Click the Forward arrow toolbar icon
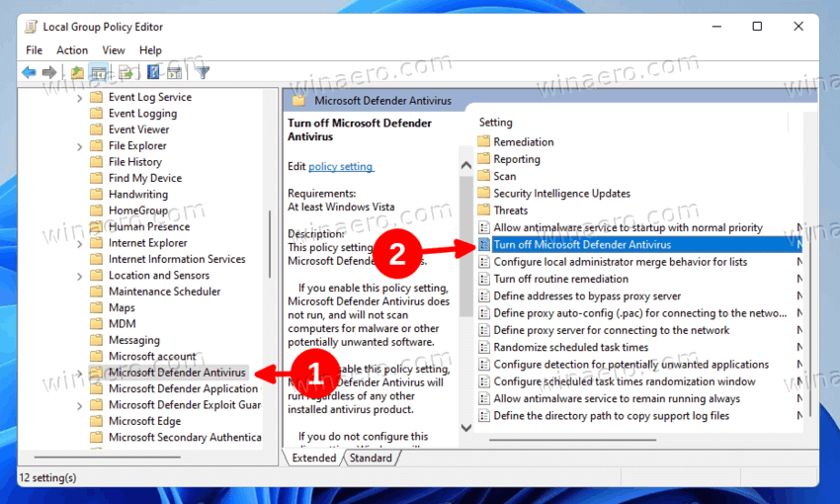The width and height of the screenshot is (840, 504). [x=49, y=72]
